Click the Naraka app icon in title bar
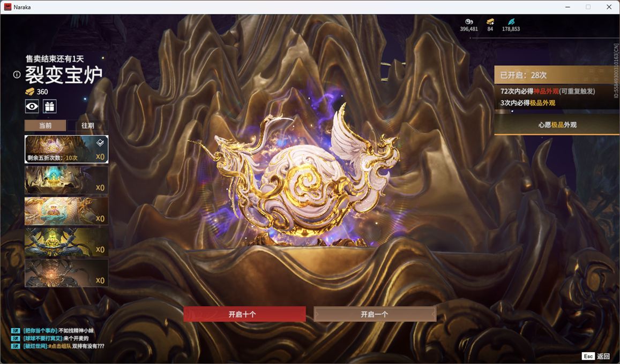The height and width of the screenshot is (364, 620). [8, 7]
